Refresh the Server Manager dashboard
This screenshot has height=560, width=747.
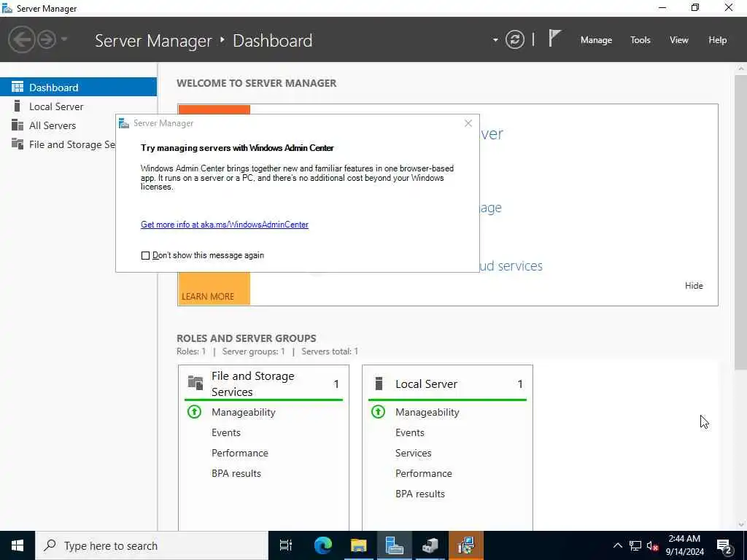[x=514, y=39]
